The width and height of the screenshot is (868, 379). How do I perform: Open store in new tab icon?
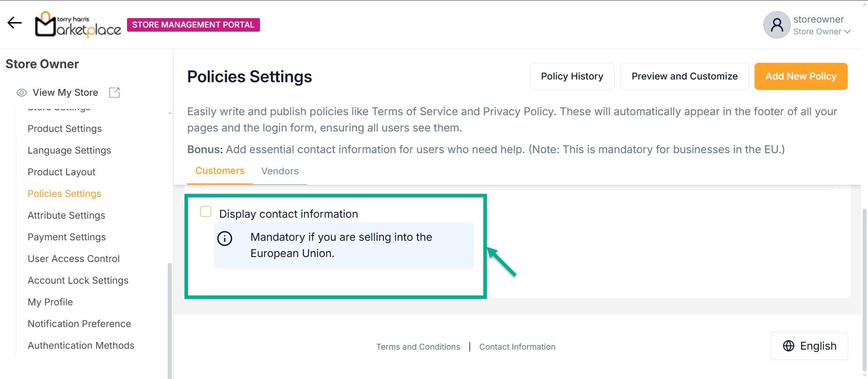click(x=114, y=93)
